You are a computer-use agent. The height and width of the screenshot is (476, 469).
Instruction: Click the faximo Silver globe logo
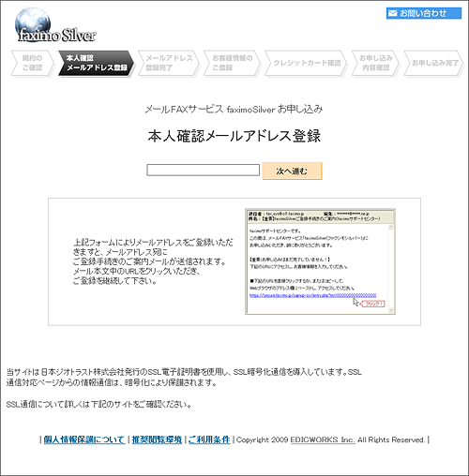click(x=55, y=25)
